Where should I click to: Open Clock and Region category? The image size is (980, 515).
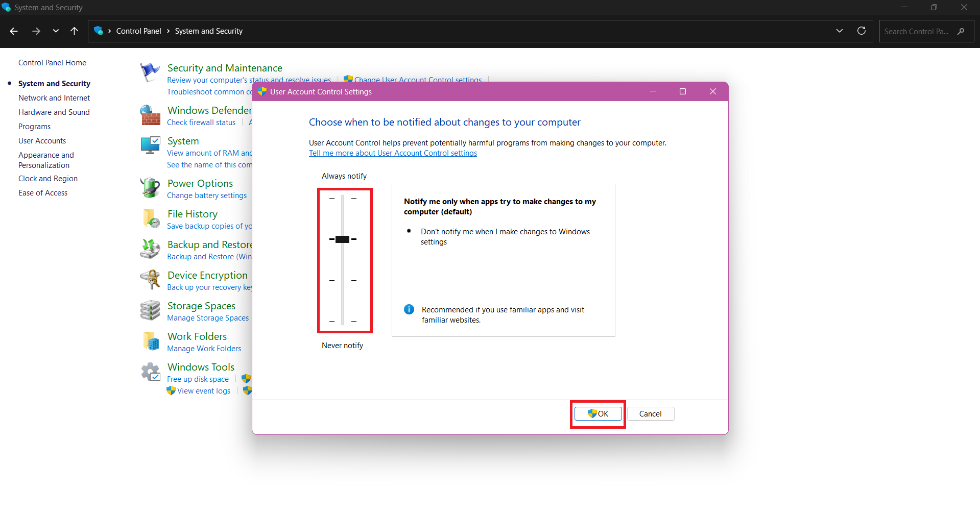(48, 179)
